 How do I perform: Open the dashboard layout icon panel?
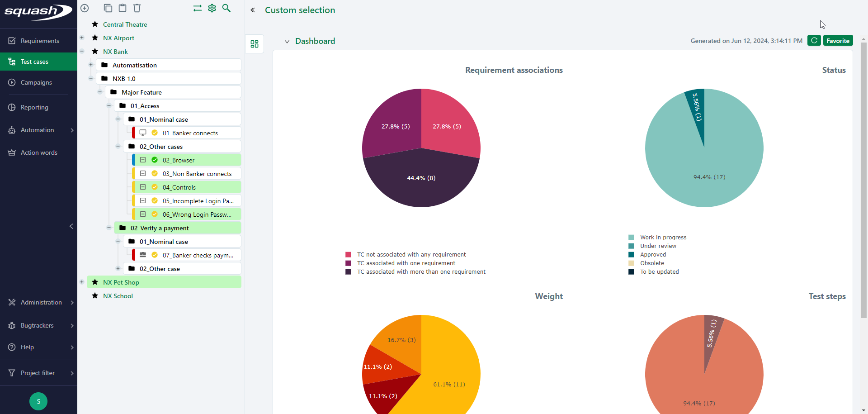tap(254, 44)
